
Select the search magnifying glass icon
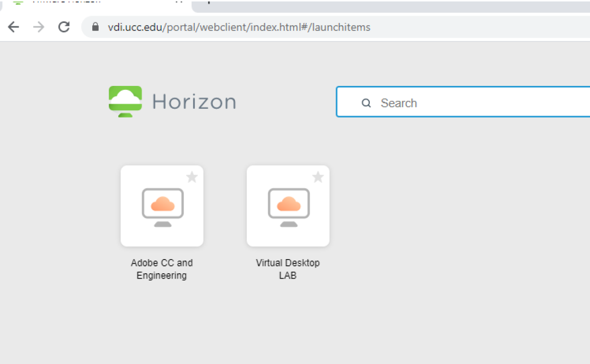pos(366,103)
